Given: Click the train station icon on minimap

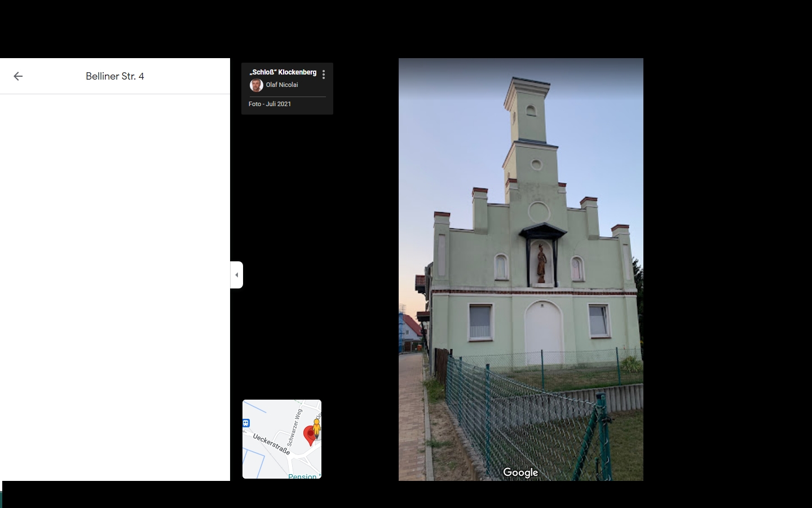Looking at the screenshot, I should coord(246,423).
